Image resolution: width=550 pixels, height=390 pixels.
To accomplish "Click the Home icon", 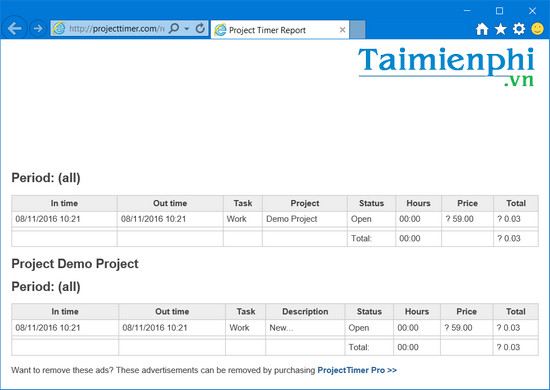I will (x=482, y=29).
